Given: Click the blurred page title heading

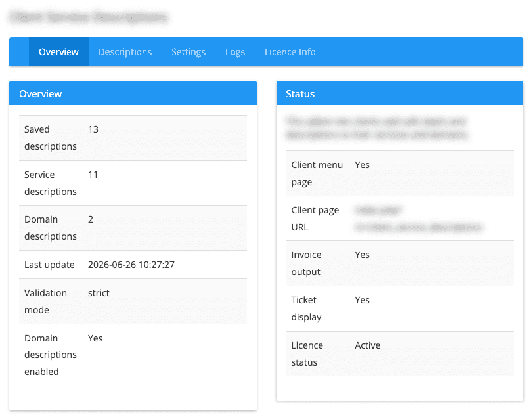Looking at the screenshot, I should [89, 17].
